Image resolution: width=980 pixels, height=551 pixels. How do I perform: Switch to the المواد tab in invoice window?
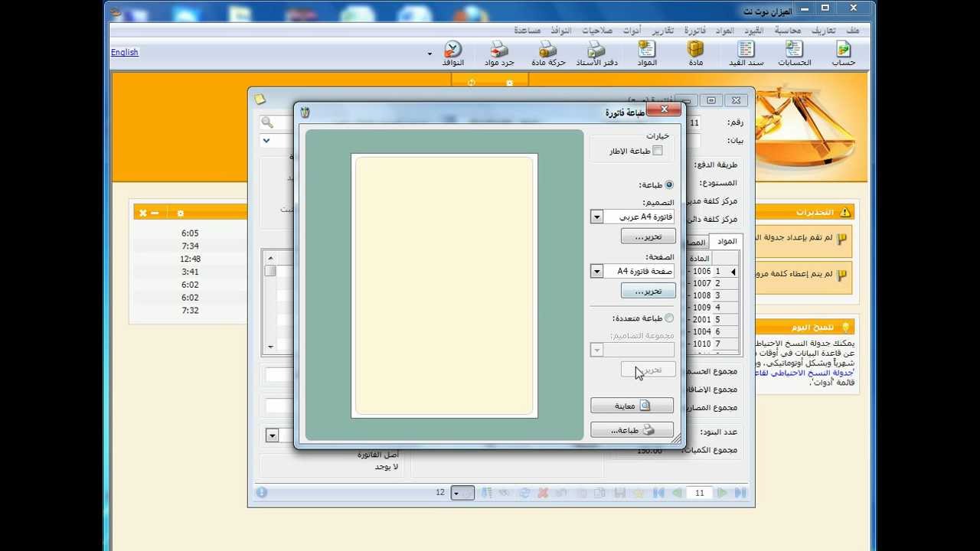pyautogui.click(x=726, y=241)
